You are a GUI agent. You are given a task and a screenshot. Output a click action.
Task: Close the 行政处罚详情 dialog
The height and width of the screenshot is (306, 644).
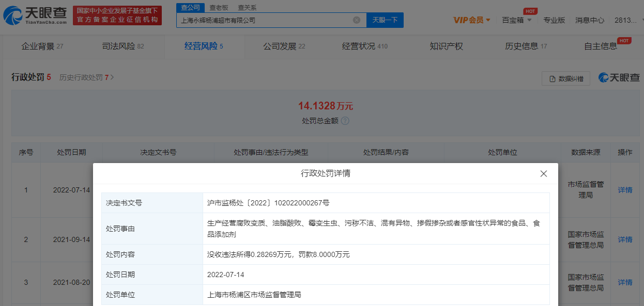pos(543,174)
